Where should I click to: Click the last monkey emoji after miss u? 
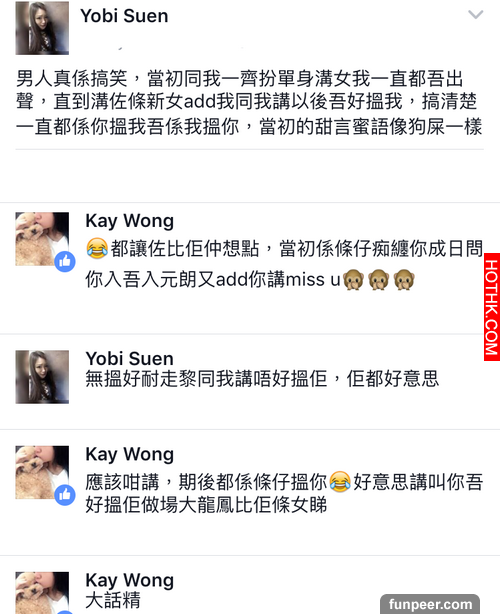pyautogui.click(x=404, y=280)
